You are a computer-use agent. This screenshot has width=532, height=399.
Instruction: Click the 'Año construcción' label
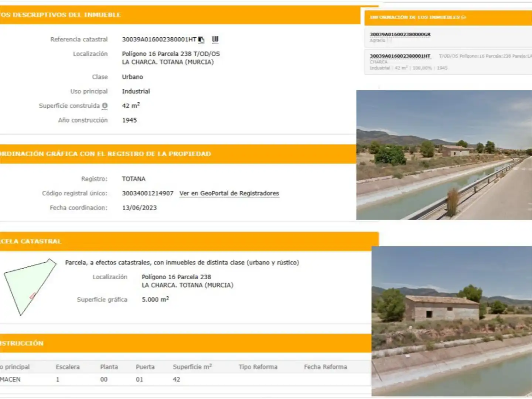(83, 120)
